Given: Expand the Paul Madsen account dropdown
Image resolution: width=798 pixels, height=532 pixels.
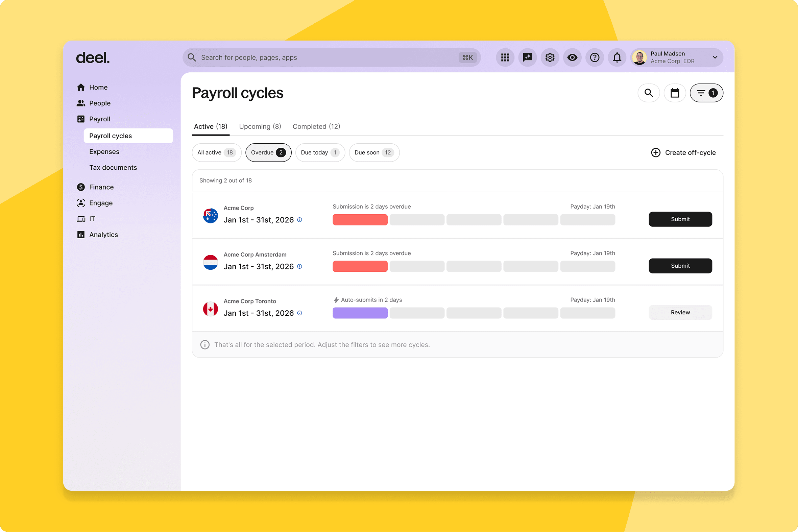Looking at the screenshot, I should [x=715, y=57].
